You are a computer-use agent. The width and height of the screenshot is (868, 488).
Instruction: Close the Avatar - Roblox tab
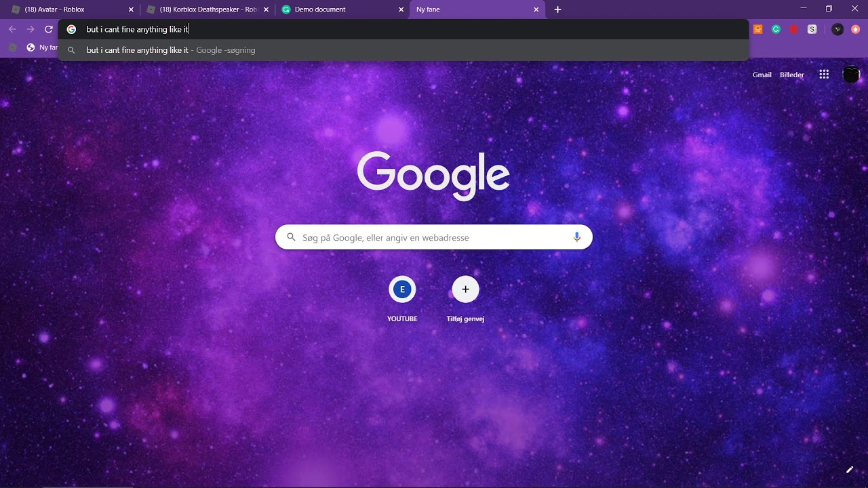pos(131,9)
